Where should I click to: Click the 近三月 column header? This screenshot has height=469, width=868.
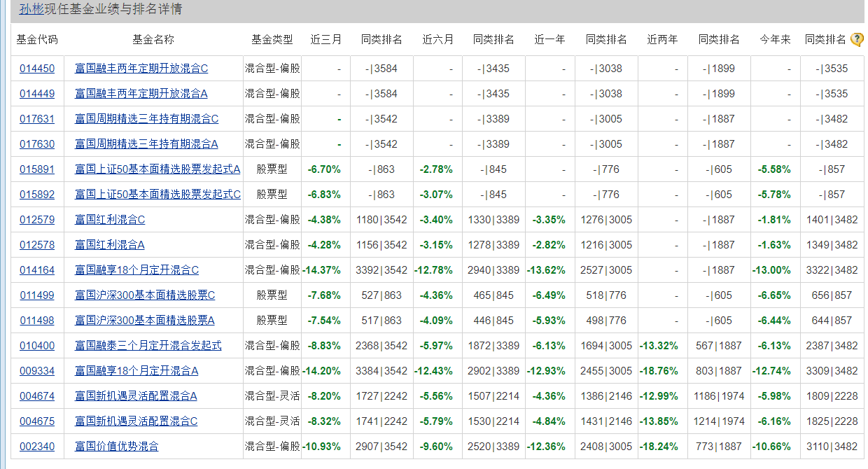point(326,40)
